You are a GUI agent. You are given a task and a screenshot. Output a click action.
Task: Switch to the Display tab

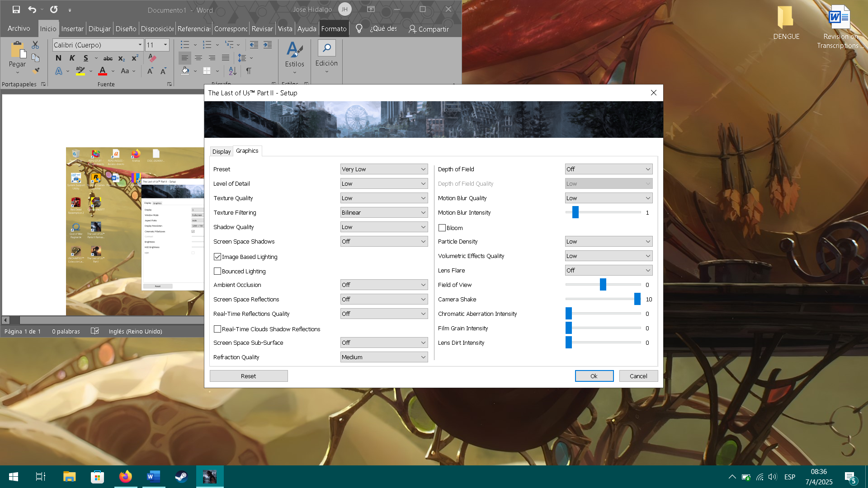pyautogui.click(x=222, y=151)
